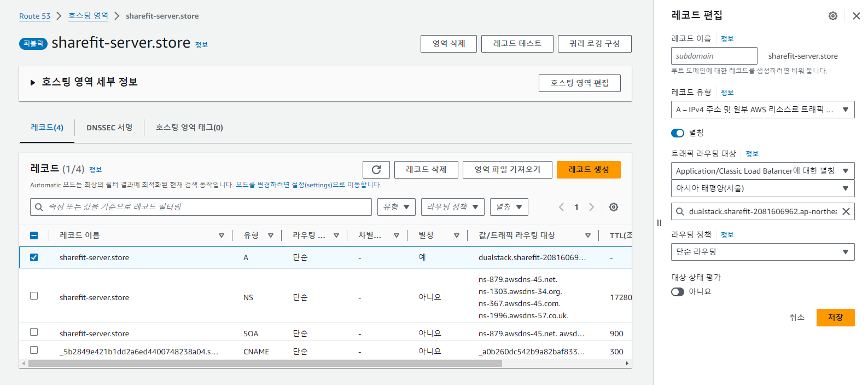Open info link next to routing policy label

click(727, 235)
